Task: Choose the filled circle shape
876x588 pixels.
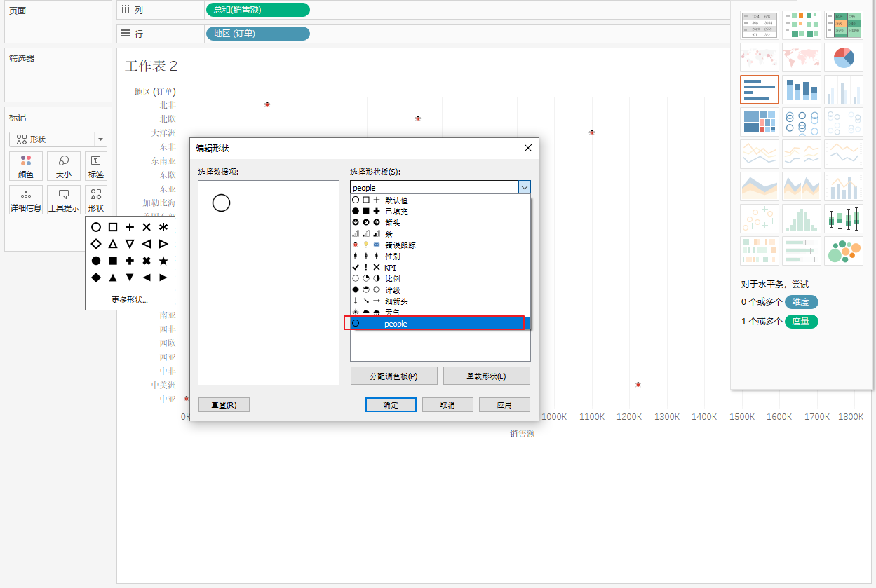Action: tap(96, 261)
